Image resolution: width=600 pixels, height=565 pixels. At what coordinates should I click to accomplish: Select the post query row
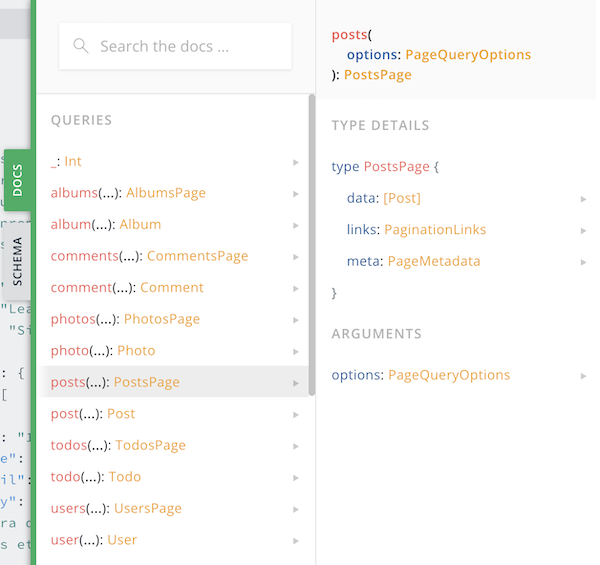pos(93,414)
